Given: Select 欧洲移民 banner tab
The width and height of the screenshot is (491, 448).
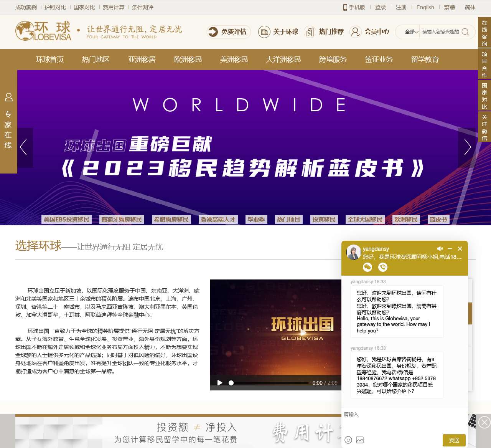Looking at the screenshot, I should pyautogui.click(x=406, y=220).
